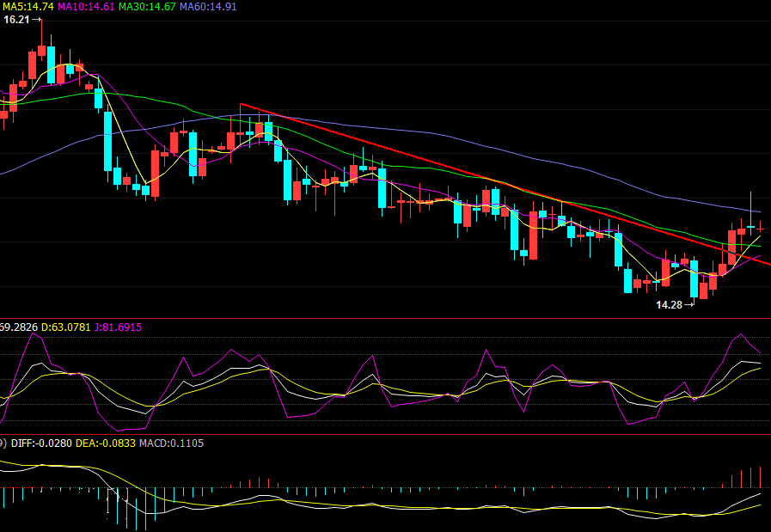The width and height of the screenshot is (771, 532).
Task: Click the lowest candlestick beside the 14.28 marker
Action: tap(703, 291)
